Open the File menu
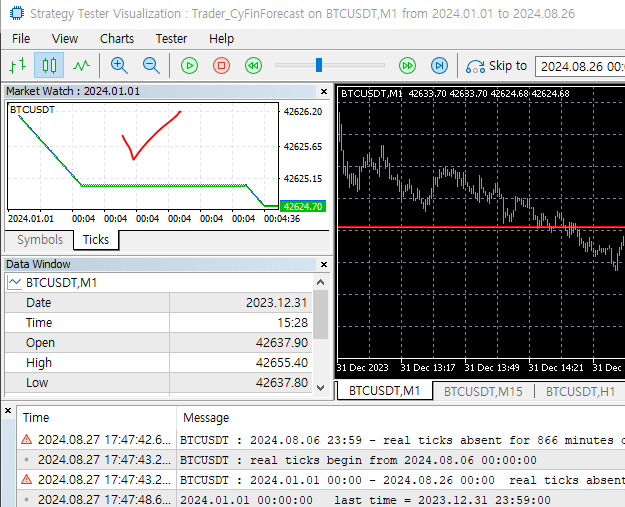This screenshot has height=507, width=625. click(x=21, y=39)
